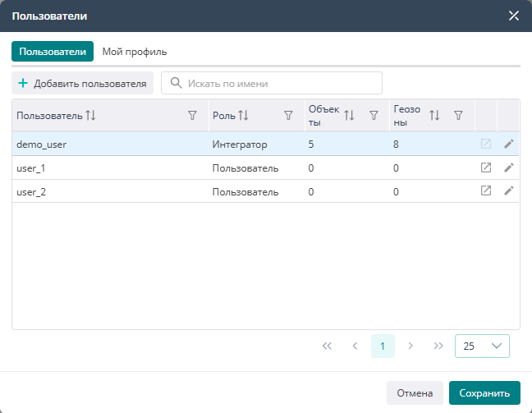This screenshot has width=532, height=413.
Task: Close the Пользователи dialog
Action: [514, 16]
